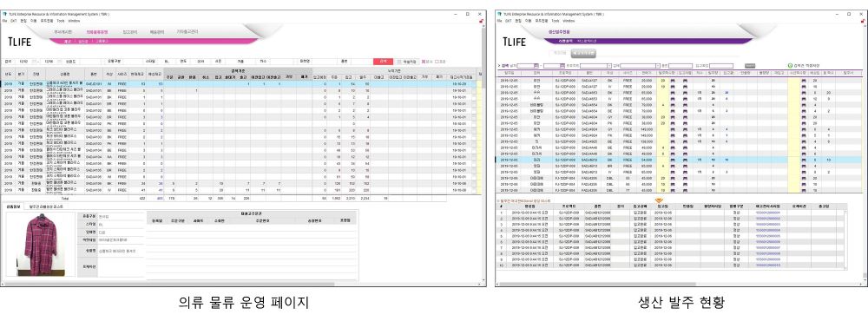
Task: Click the green circular icon beside search filter
Action: [x=790, y=65]
